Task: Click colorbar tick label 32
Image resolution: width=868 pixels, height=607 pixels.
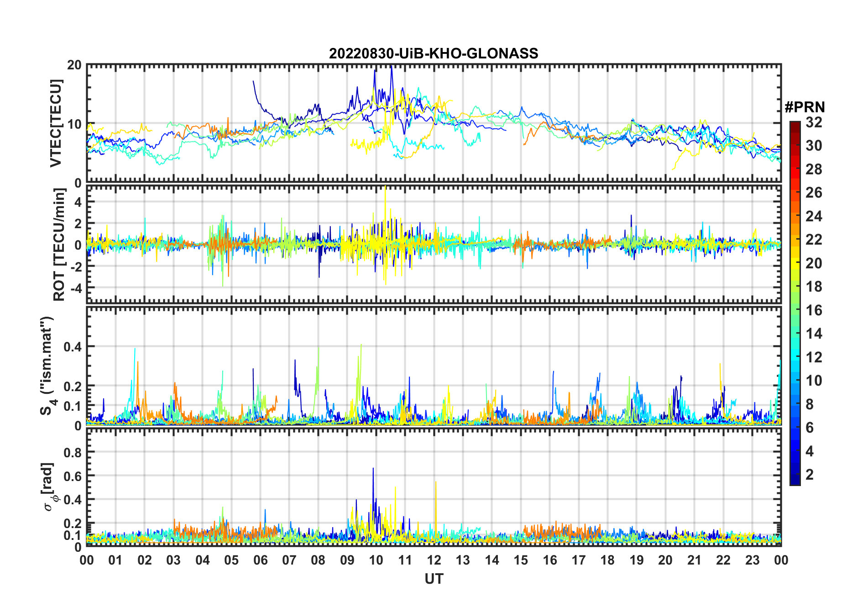Action: [x=814, y=122]
